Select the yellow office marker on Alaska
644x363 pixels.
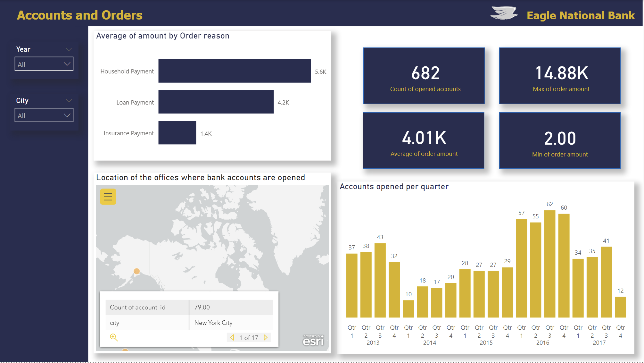137,271
